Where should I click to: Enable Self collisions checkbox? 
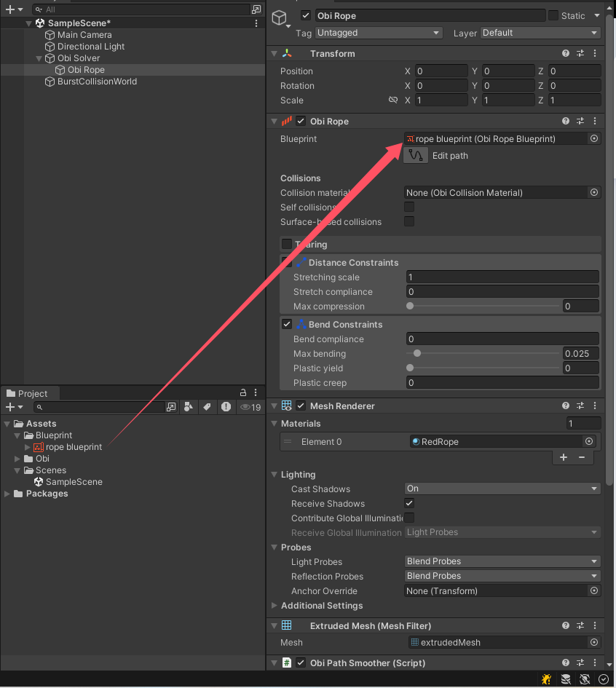tap(409, 207)
